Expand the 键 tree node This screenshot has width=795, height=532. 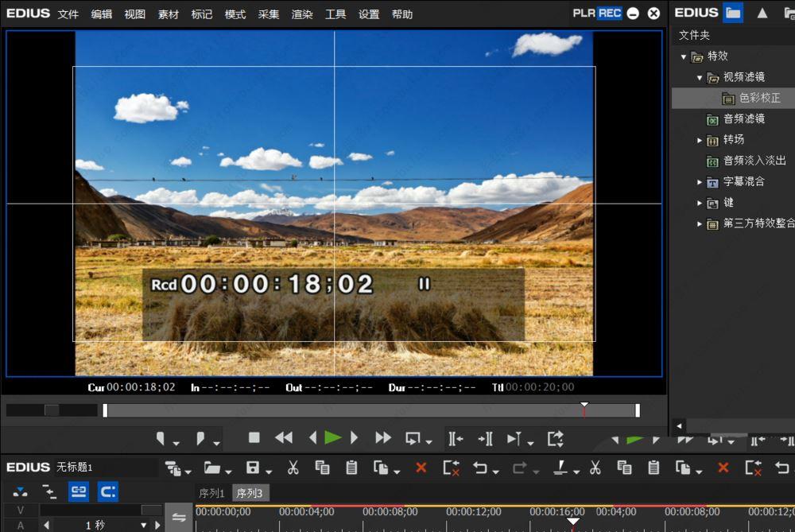(x=700, y=203)
